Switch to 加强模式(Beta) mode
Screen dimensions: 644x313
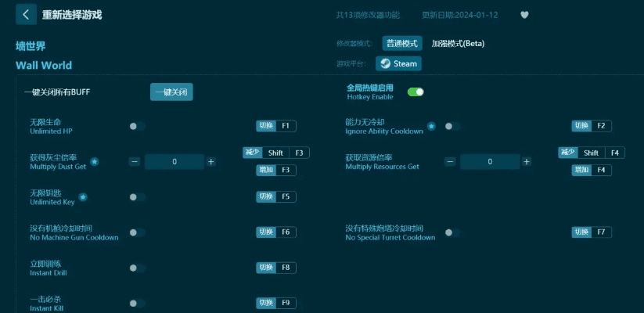pos(458,44)
